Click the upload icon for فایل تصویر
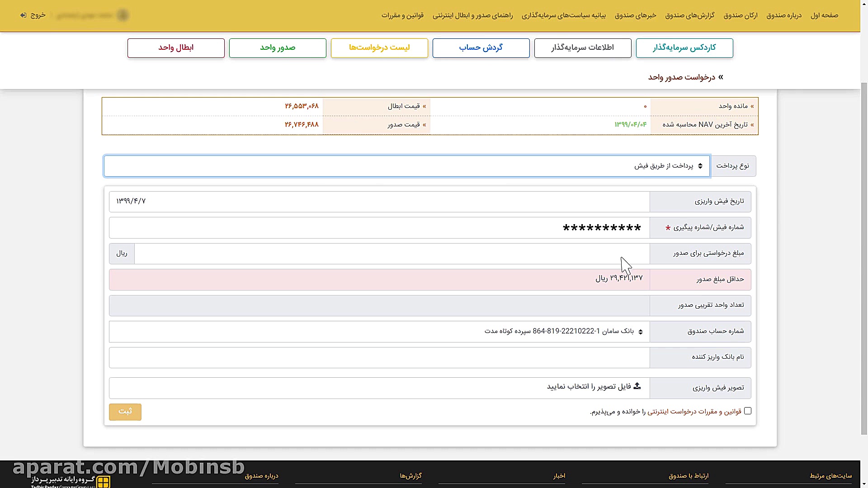Screen dimensions: 868x488 click(x=637, y=386)
